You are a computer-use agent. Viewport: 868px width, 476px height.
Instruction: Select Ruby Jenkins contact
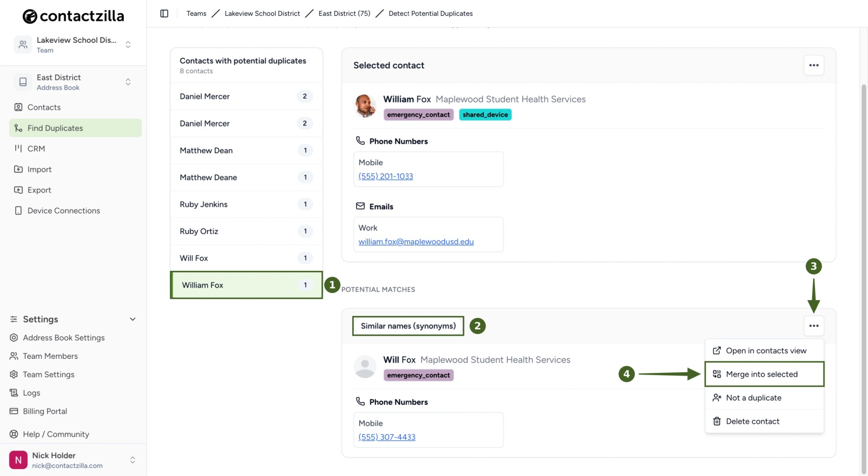tap(246, 205)
